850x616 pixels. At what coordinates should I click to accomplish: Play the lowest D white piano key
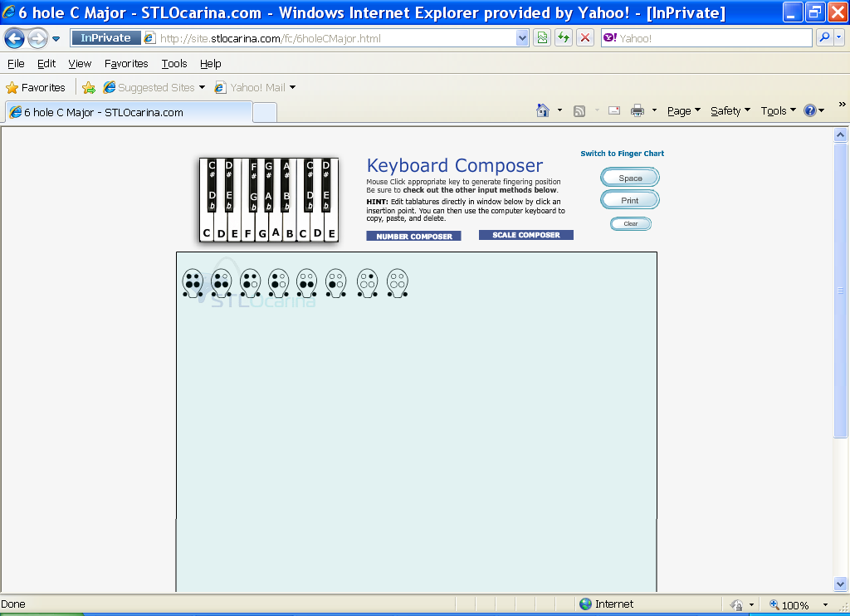tap(221, 233)
